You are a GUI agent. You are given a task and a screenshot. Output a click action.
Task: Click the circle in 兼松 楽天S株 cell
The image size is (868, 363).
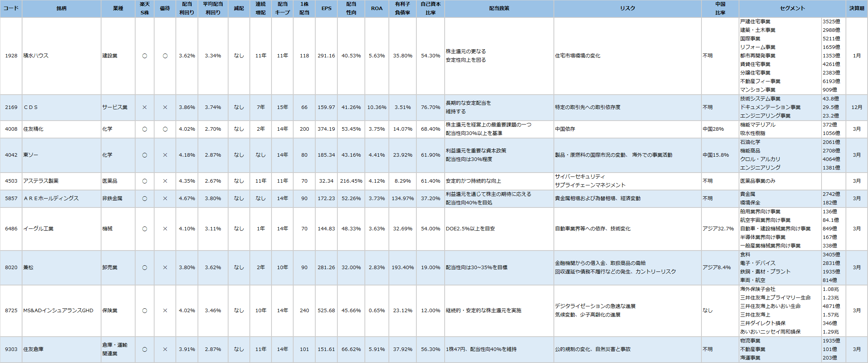click(144, 268)
